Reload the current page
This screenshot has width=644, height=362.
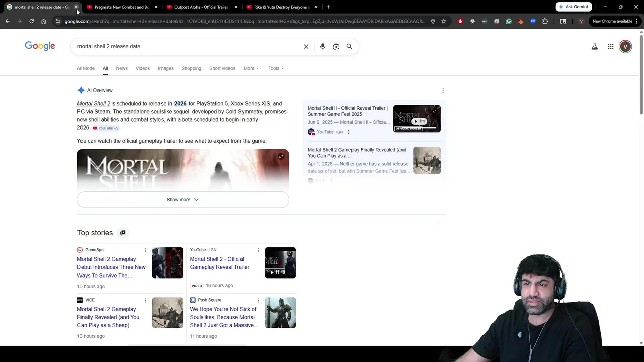click(x=31, y=21)
